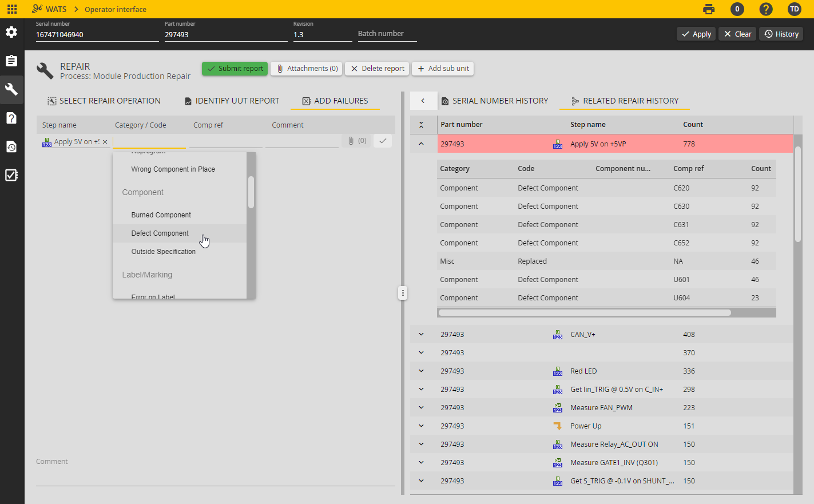Click the Clear button

point(737,34)
